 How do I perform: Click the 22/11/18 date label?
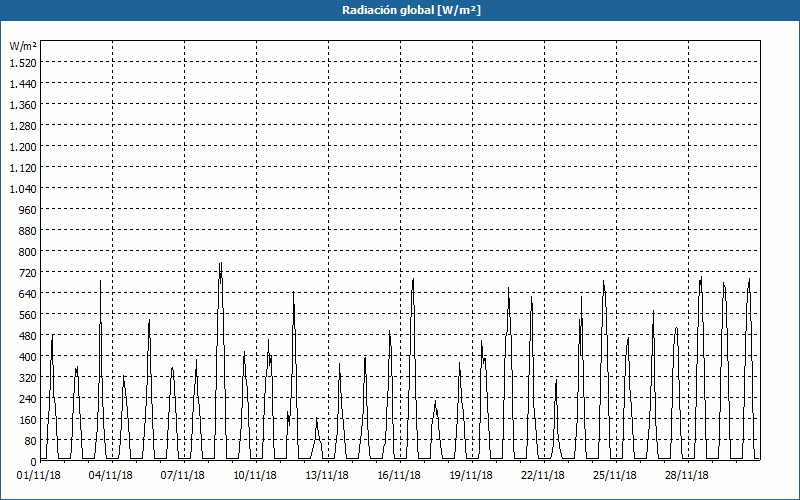coord(543,476)
